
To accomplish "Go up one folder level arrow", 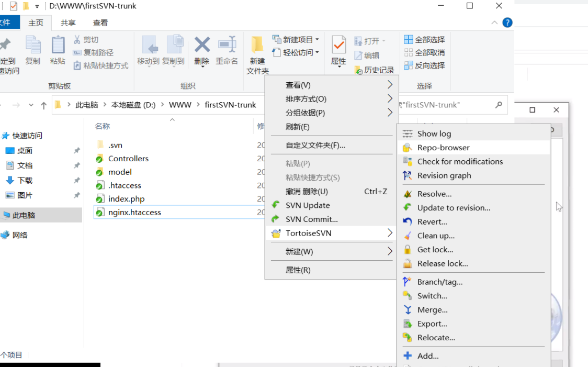I will click(x=43, y=105).
